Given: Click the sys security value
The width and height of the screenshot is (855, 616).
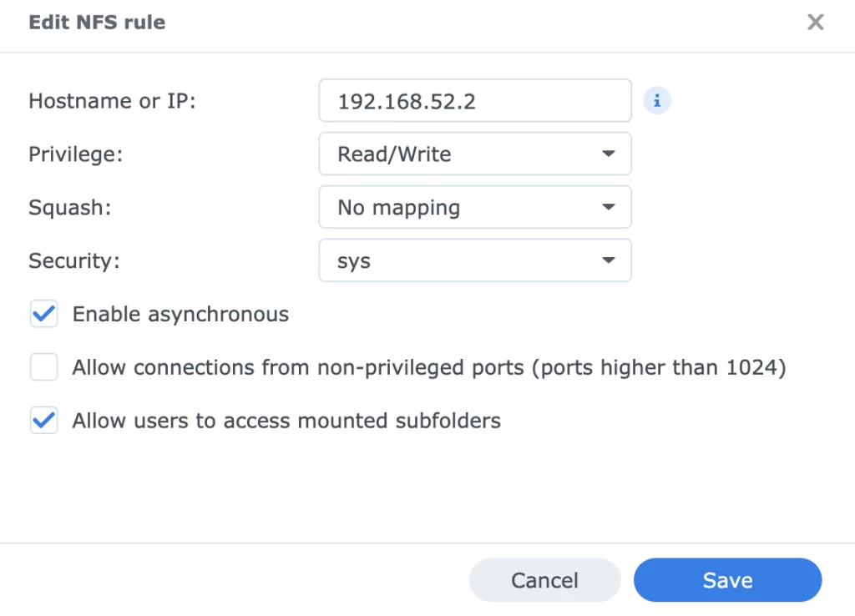Looking at the screenshot, I should click(x=354, y=260).
